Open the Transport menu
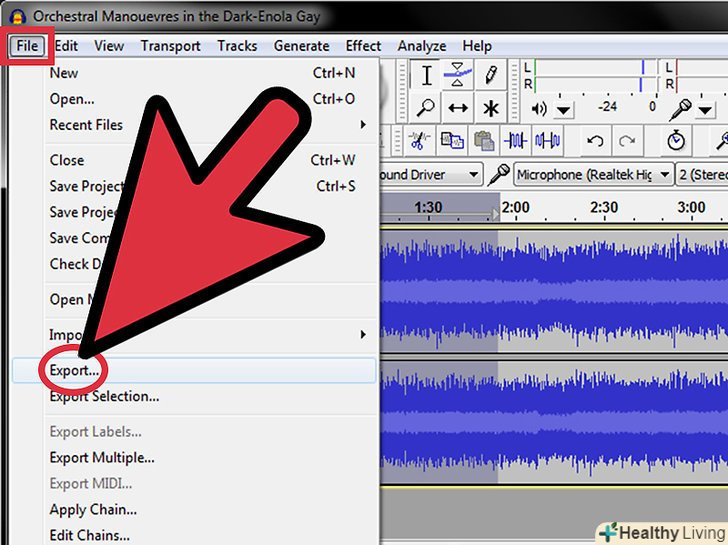Screen dimensions: 728x545 pos(170,46)
